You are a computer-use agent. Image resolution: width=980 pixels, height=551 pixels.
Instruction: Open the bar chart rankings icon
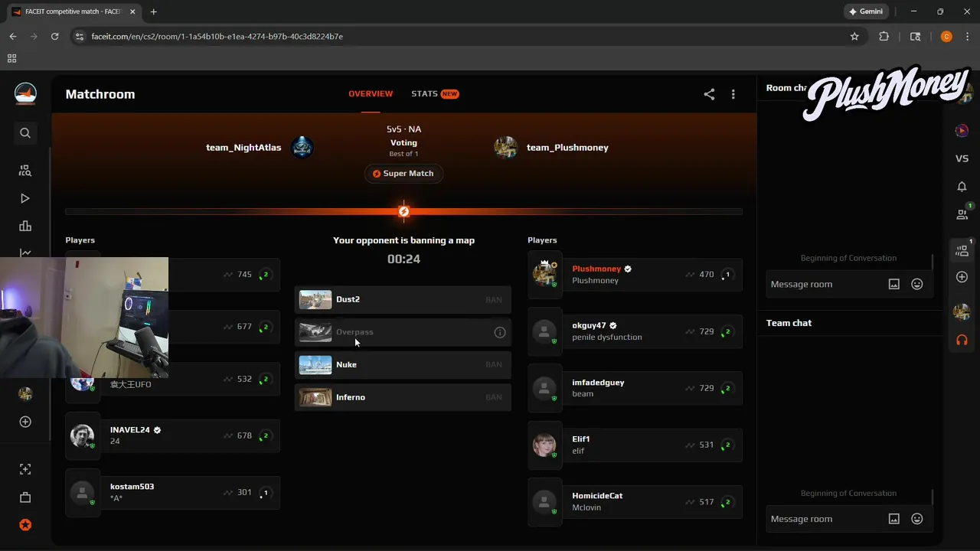tap(25, 226)
